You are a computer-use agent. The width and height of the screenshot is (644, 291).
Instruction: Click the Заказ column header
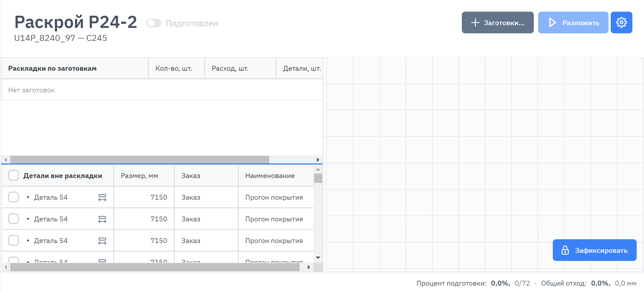(206, 176)
